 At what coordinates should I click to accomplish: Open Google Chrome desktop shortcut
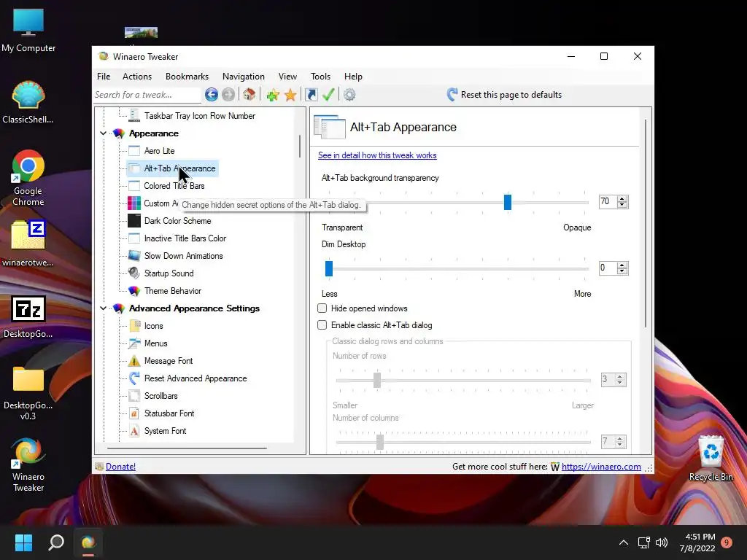tap(28, 178)
